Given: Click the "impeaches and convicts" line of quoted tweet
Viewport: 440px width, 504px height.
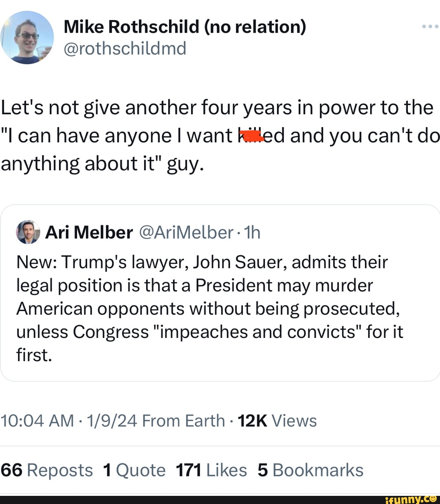Looking at the screenshot, I should click(209, 332).
